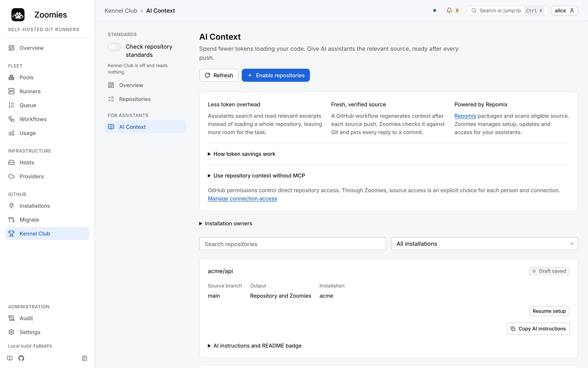This screenshot has height=368, width=588.
Task: Click Copy AI instructions button
Action: coord(538,329)
